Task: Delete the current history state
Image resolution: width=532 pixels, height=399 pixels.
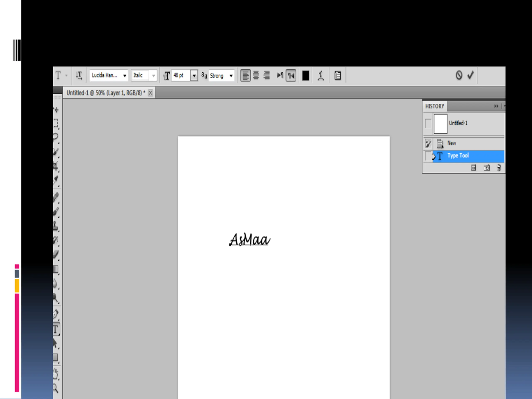Action: point(499,168)
